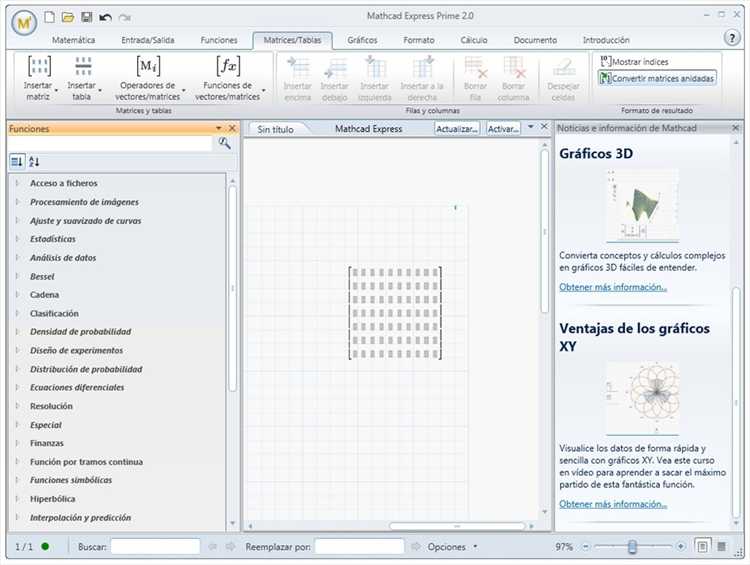This screenshot has width=750, height=565.
Task: Click next search result arrow
Action: (230, 546)
